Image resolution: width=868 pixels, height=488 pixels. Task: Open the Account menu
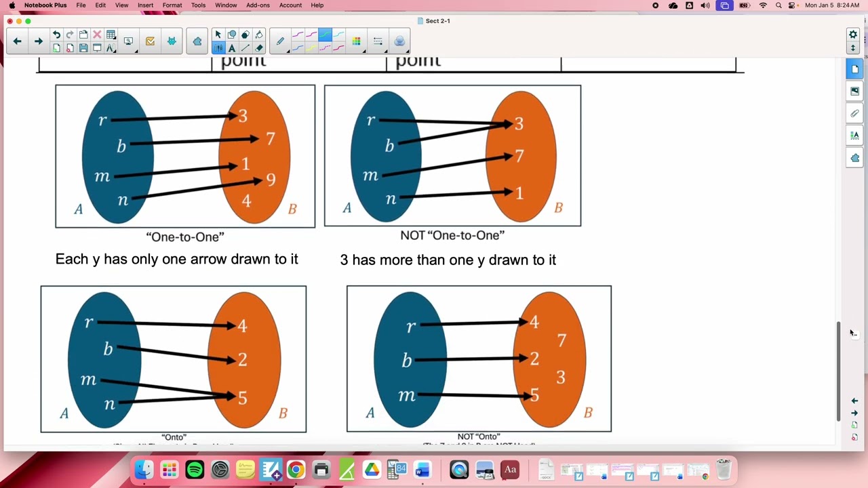290,5
